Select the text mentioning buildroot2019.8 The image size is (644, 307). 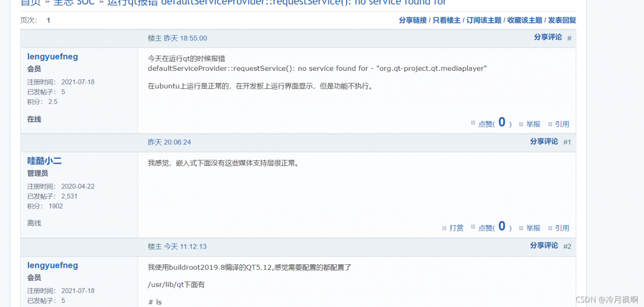[x=250, y=267]
